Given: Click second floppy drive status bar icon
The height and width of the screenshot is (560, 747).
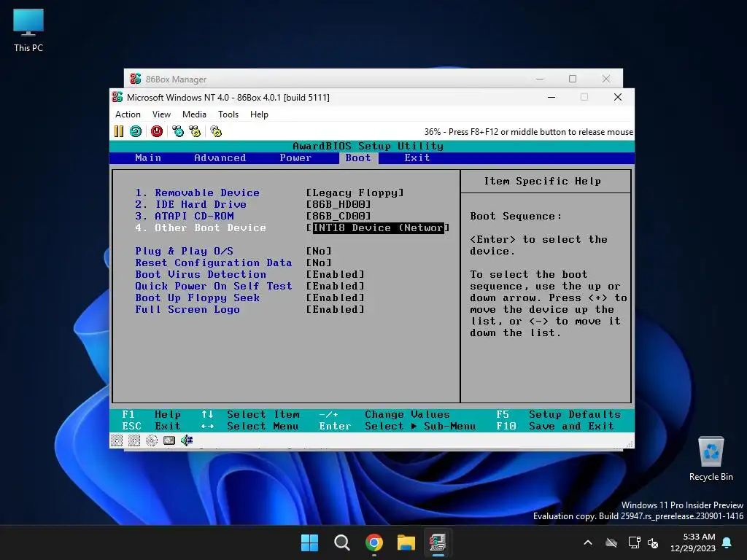Looking at the screenshot, I should point(134,440).
